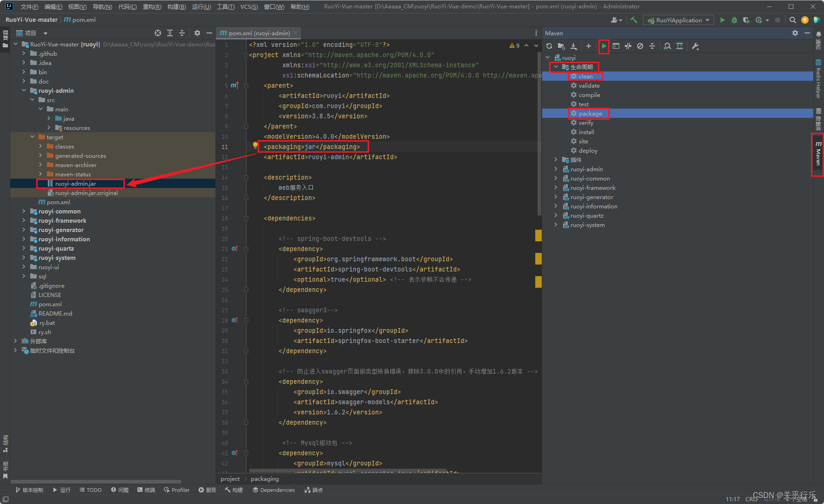Click the light bulb intention icon
Image resolution: width=824 pixels, height=504 pixels.
point(255,145)
